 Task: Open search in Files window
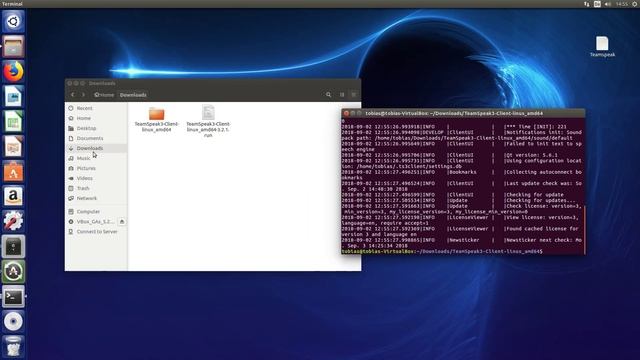click(328, 95)
